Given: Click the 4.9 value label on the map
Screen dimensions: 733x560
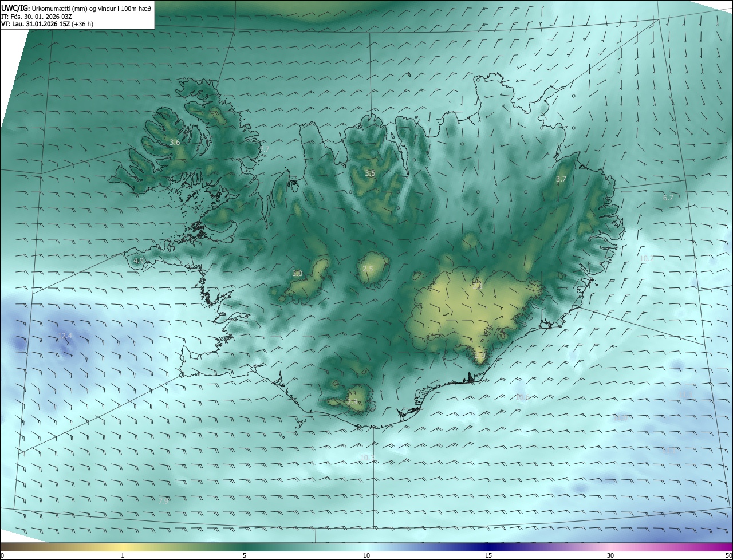Looking at the screenshot, I should (139, 261).
